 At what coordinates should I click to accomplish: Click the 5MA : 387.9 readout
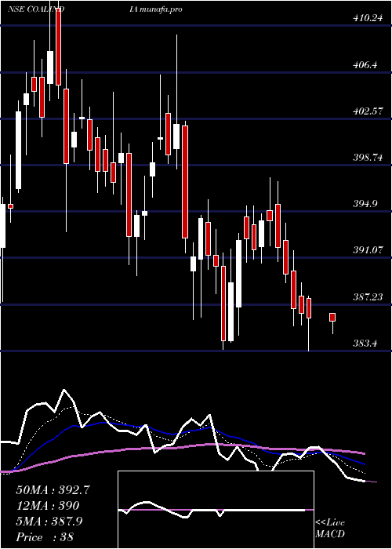[49, 522]
